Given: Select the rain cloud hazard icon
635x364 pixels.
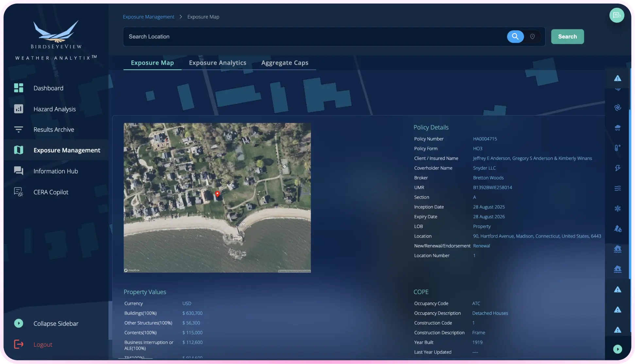Looking at the screenshot, I should click(617, 128).
